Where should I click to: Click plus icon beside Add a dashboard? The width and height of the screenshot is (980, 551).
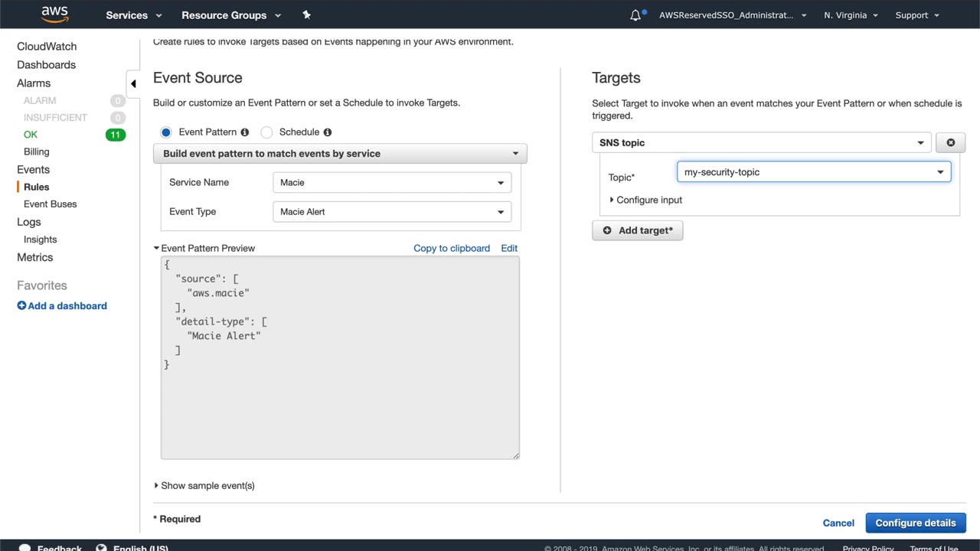[x=21, y=305]
